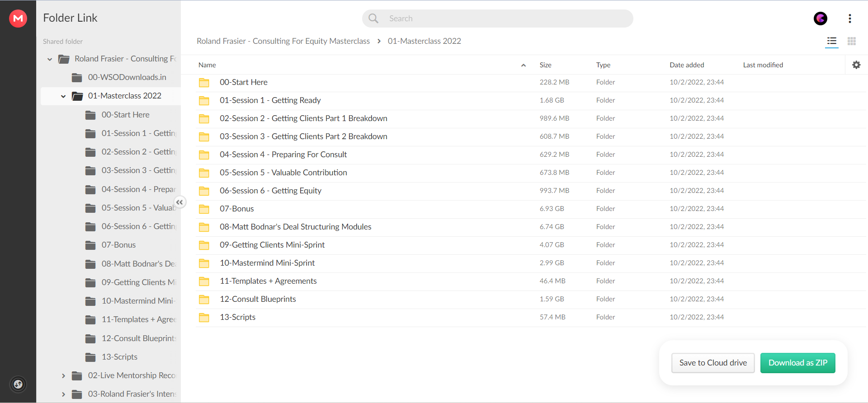This screenshot has height=403, width=868.
Task: Select 11-Templates + Agreements in sidebar tree
Action: click(x=139, y=319)
